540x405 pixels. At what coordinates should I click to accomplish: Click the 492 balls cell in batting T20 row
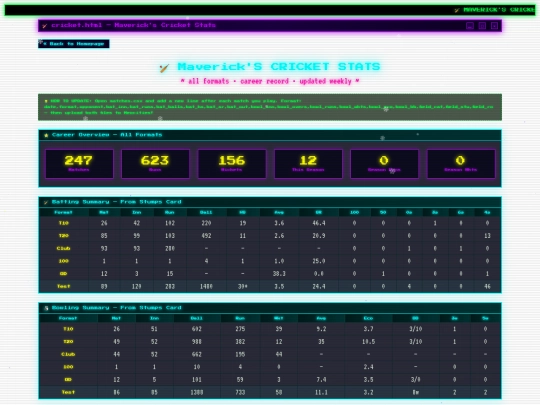[x=206, y=236]
